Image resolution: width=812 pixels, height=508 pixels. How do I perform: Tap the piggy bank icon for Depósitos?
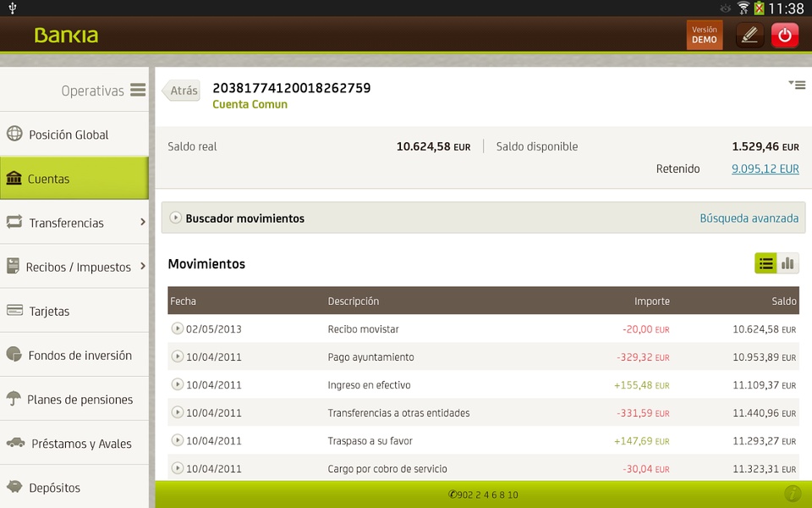14,486
